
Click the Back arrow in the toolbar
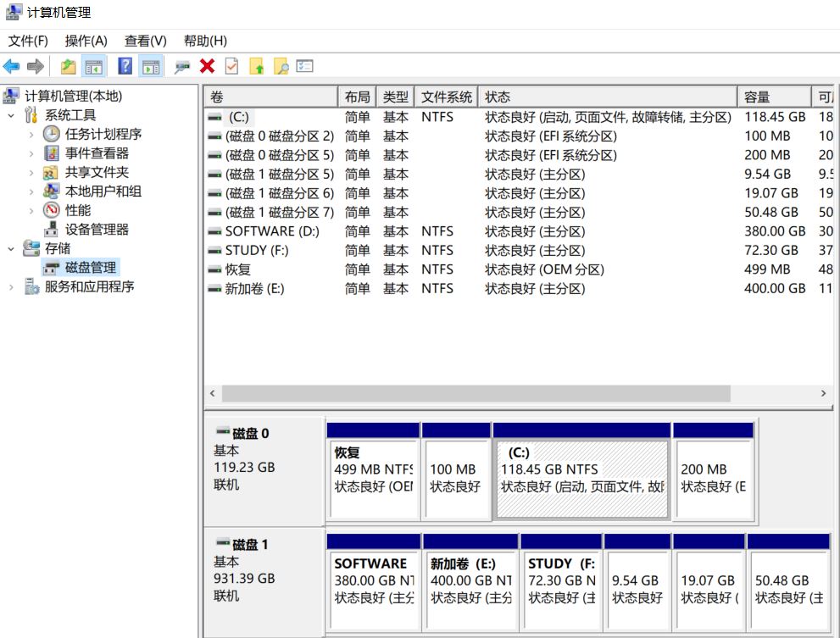11,66
